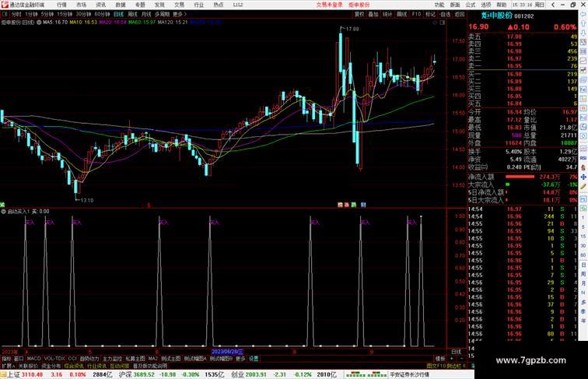Click the 窗口 tab at bottom
This screenshot has width=588, height=379.
click(19, 359)
